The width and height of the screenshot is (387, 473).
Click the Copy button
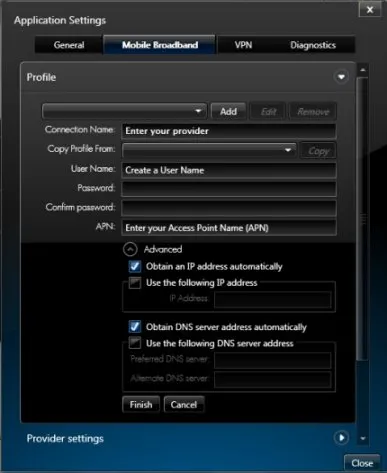(x=318, y=151)
